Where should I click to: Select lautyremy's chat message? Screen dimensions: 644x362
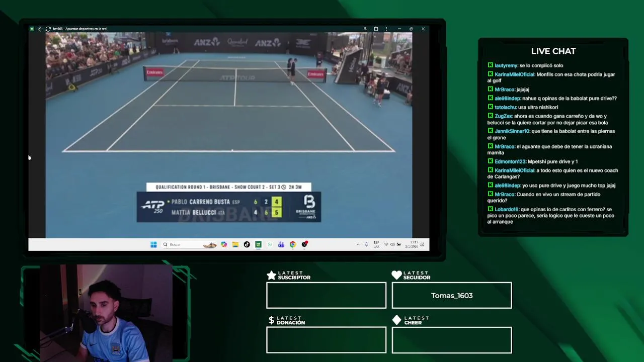[x=525, y=65]
